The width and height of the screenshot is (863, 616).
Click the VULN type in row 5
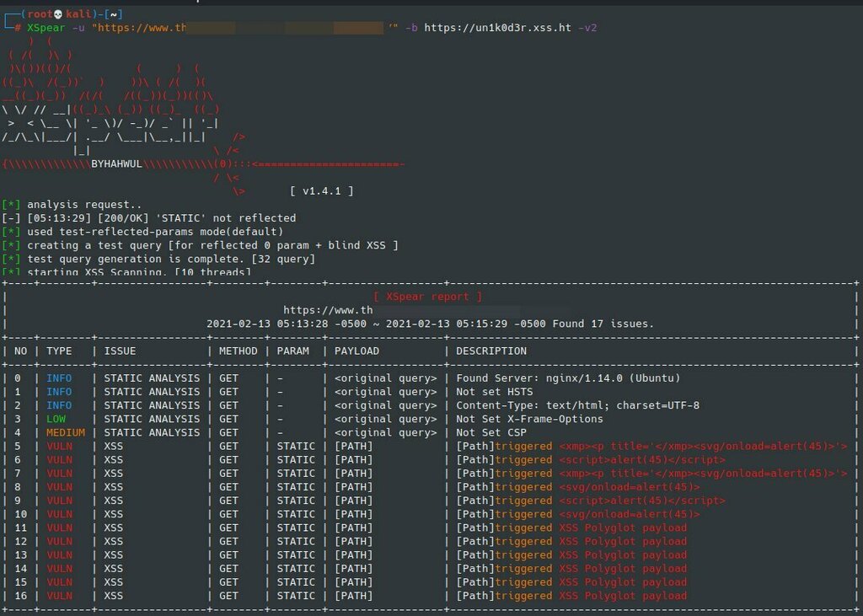[59, 446]
